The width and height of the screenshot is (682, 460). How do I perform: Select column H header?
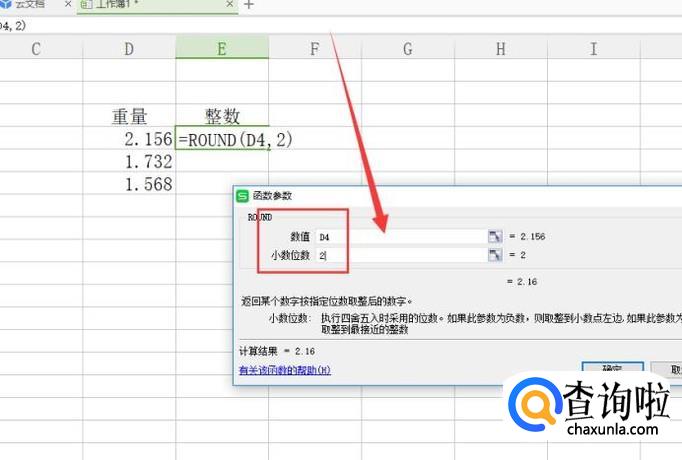point(501,49)
